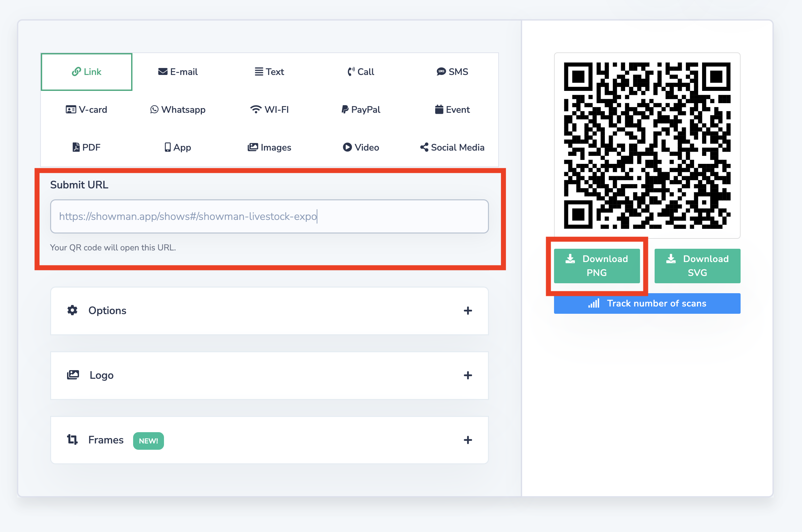Select the Images QR type
This screenshot has width=802, height=532.
click(x=269, y=147)
